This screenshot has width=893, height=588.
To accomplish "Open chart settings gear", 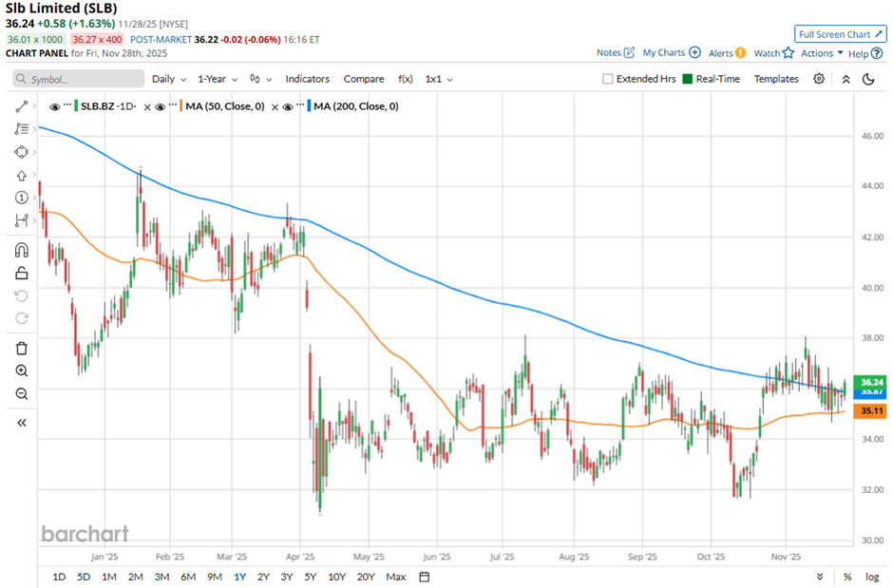I will 818,79.
